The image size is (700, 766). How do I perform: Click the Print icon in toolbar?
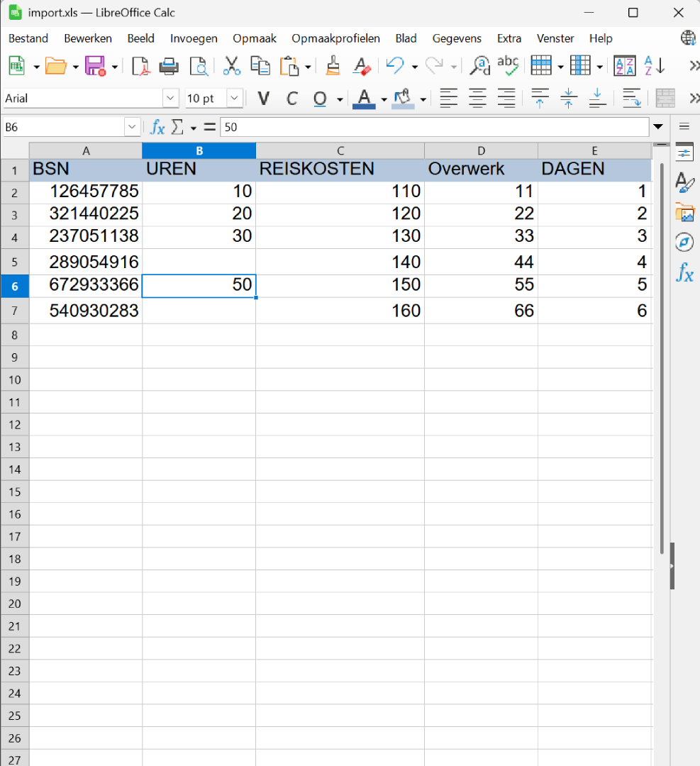[x=169, y=66]
